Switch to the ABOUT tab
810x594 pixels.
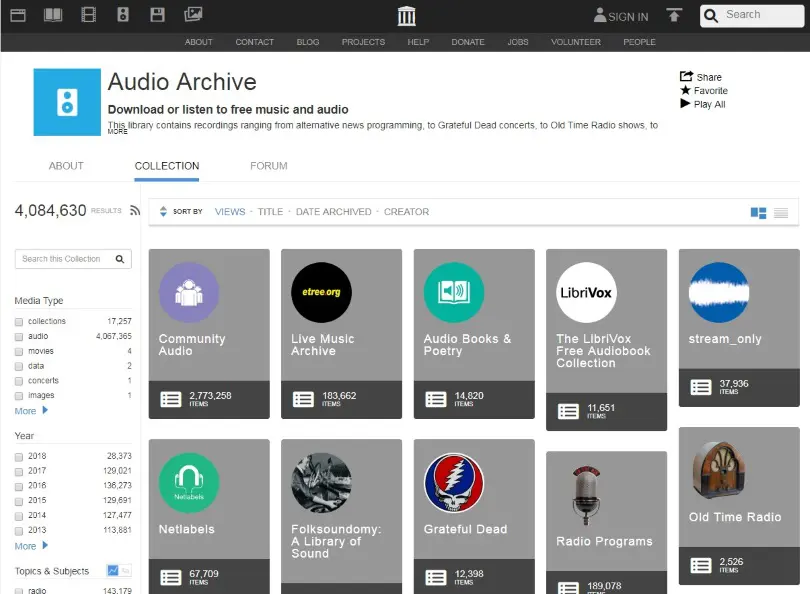click(66, 166)
